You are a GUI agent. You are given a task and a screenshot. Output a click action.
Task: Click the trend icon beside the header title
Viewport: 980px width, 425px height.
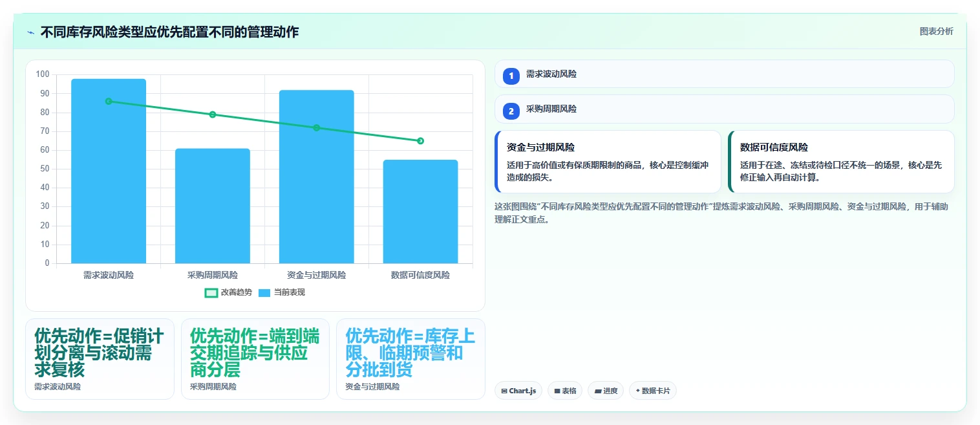tap(30, 32)
